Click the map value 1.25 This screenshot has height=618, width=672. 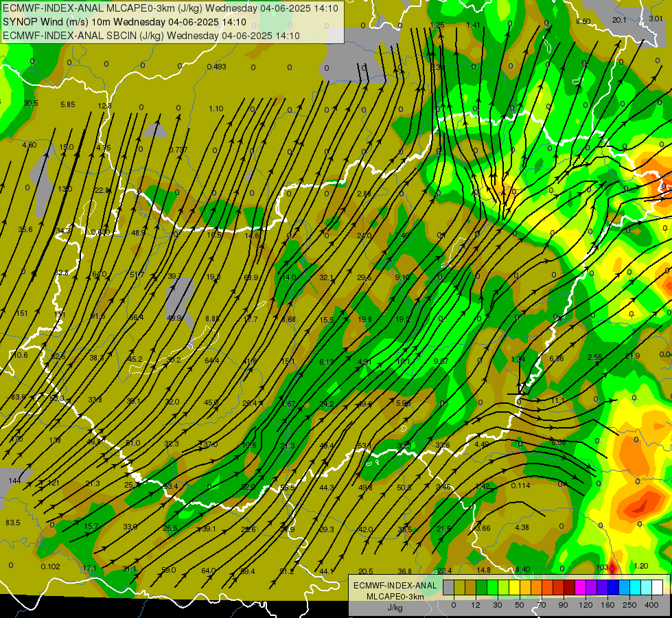point(437,25)
